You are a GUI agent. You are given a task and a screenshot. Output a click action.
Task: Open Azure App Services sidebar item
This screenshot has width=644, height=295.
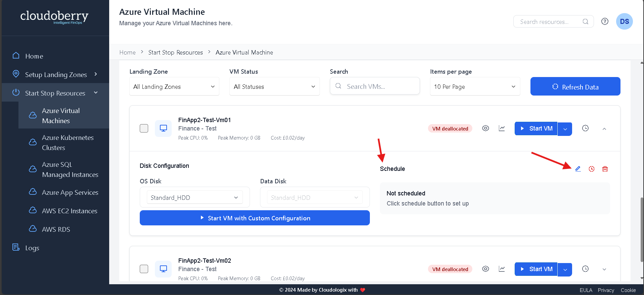pos(64,192)
